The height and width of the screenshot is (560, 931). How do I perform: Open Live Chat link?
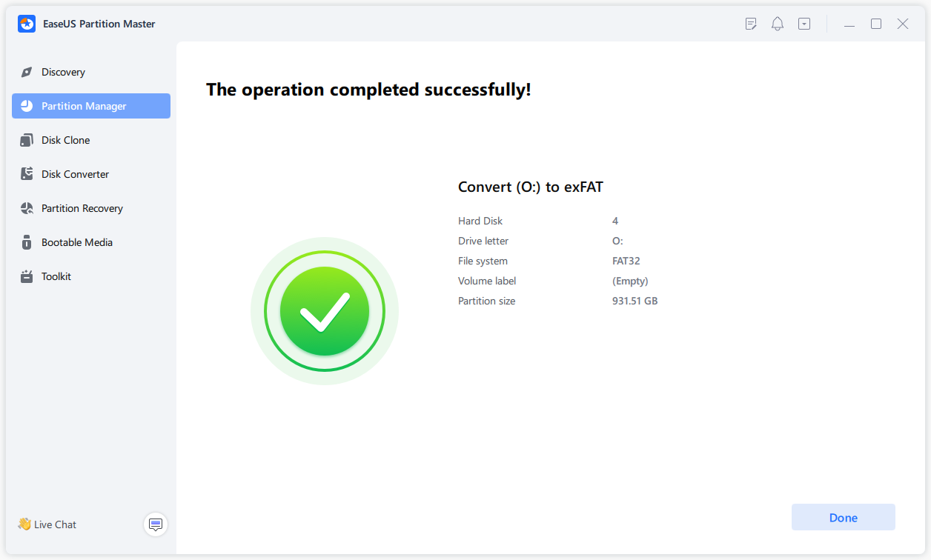pos(47,524)
